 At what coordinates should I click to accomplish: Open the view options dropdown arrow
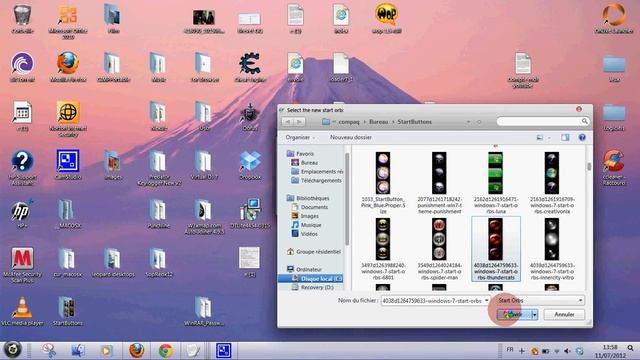coord(549,138)
